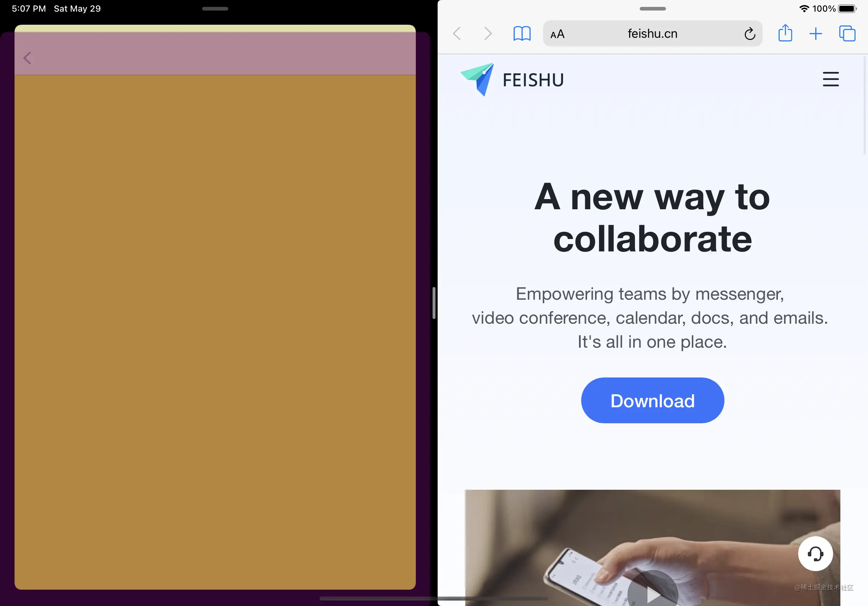Click the Safari add tab icon
This screenshot has width=868, height=606.
816,34
